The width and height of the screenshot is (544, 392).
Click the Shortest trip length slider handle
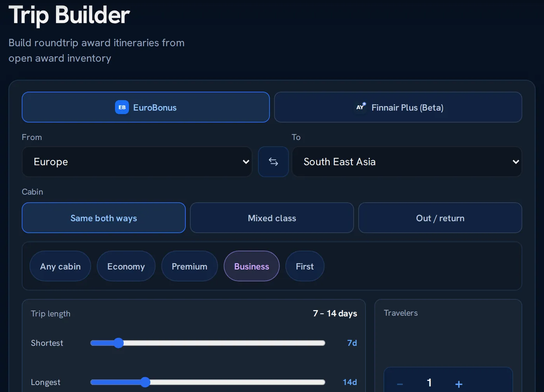click(x=119, y=343)
